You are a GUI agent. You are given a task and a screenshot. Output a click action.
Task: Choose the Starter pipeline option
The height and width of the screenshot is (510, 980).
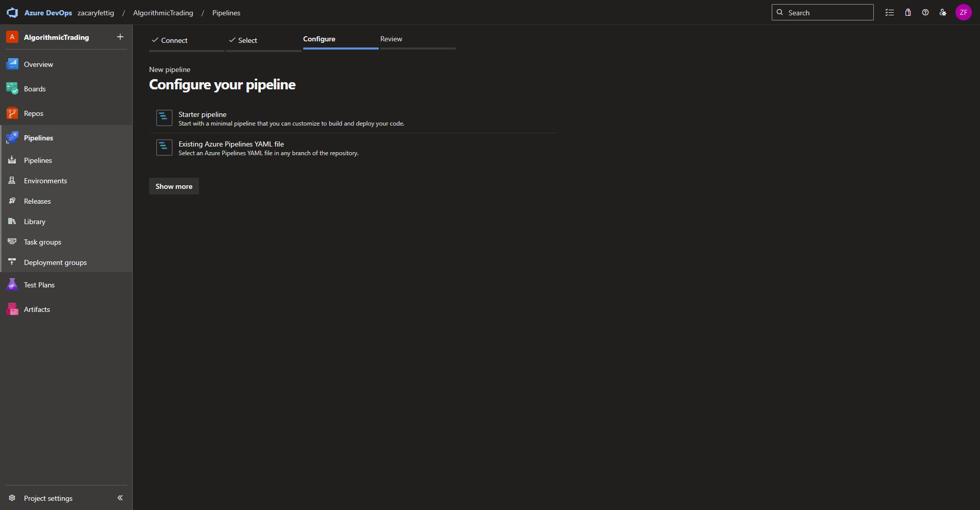point(203,115)
